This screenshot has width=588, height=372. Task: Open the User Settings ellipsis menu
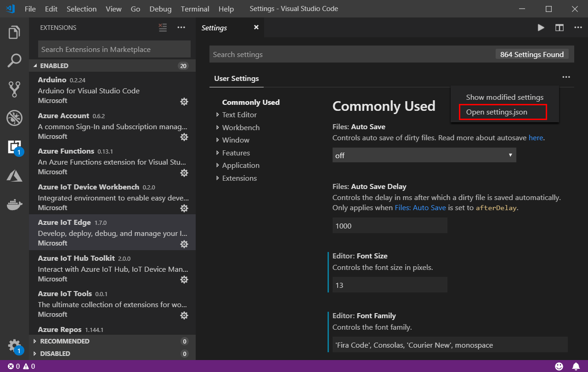point(566,77)
